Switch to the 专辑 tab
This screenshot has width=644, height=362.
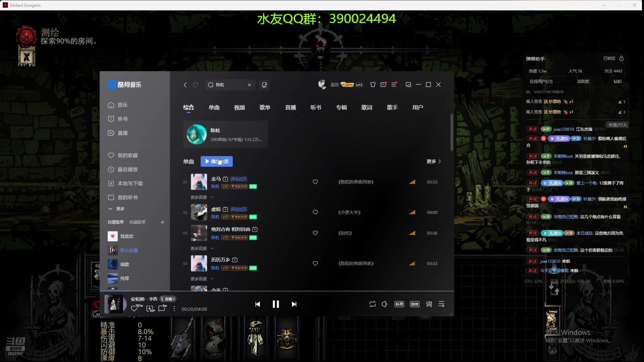coord(341,108)
